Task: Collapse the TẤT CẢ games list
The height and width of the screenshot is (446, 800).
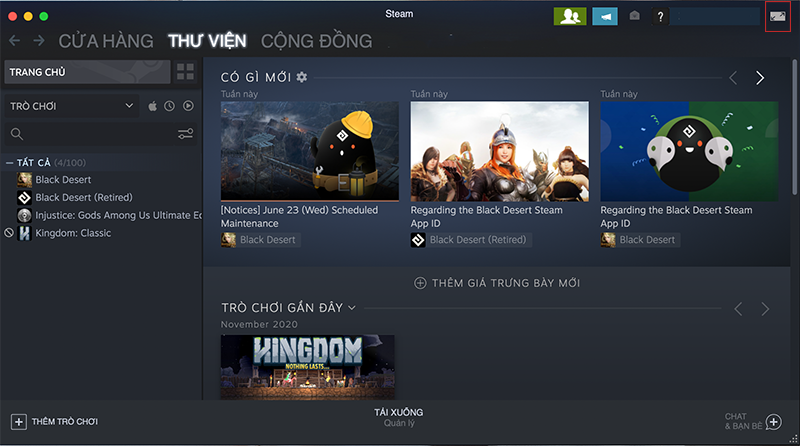Action: pyautogui.click(x=9, y=163)
